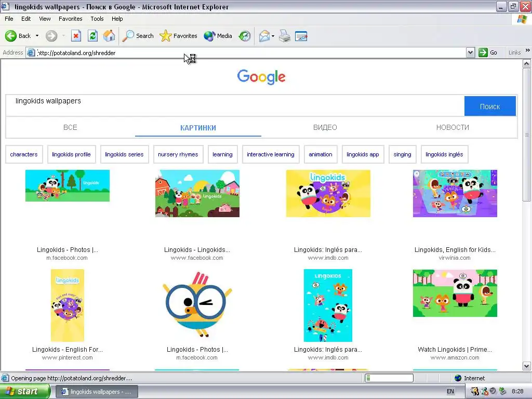
Task: Click the lingokids wallpapers taskbar item
Action: pos(97,392)
